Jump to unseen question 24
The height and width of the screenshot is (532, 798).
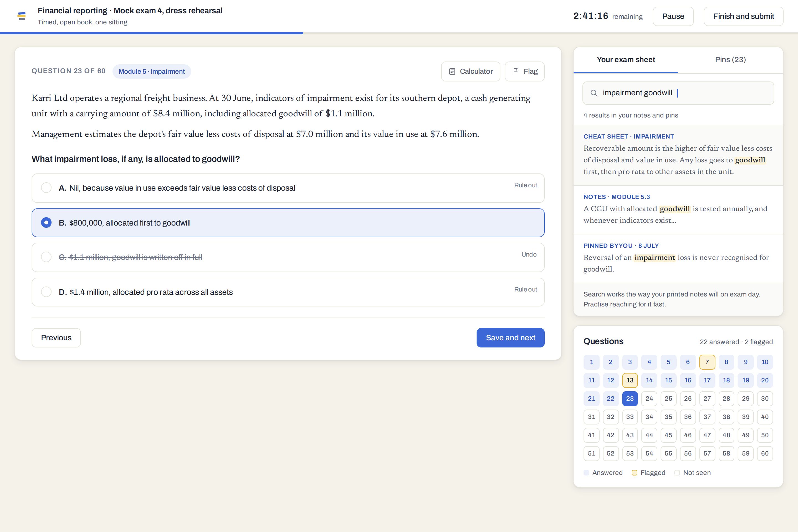[649, 399]
